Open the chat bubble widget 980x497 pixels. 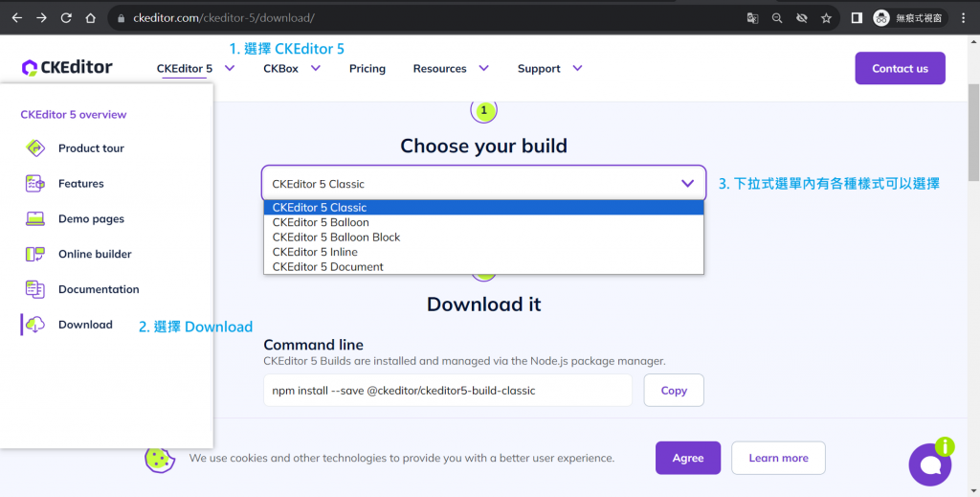(x=930, y=464)
